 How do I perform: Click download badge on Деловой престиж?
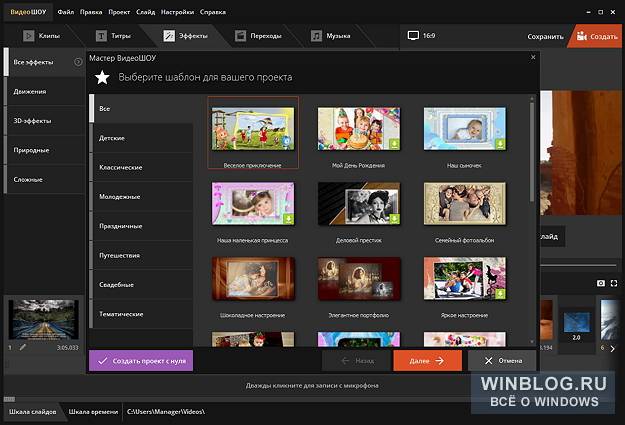click(x=394, y=218)
